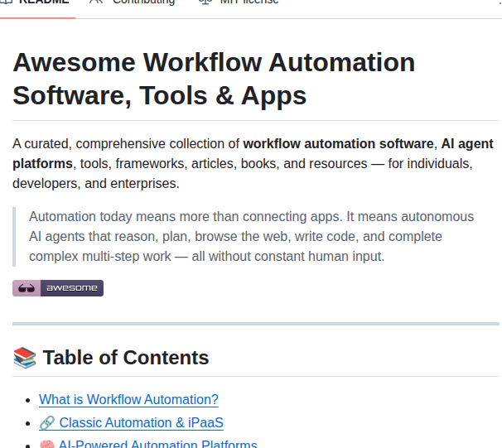The height and width of the screenshot is (448, 502).
Task: Click the 'Table of Contents' heading
Action: (126, 358)
